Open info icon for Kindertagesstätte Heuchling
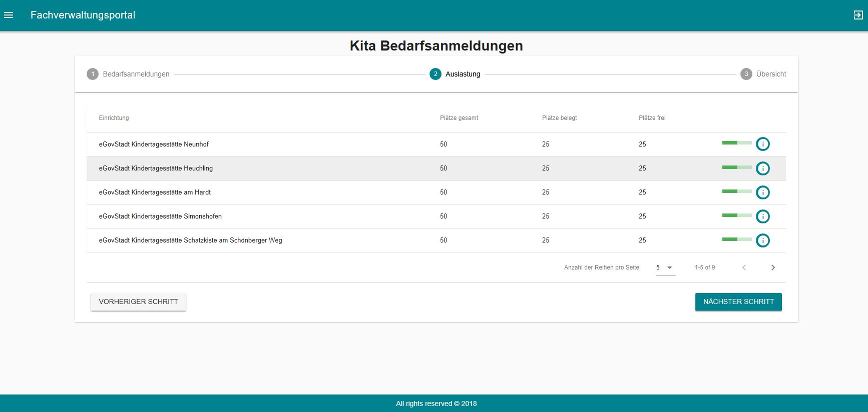The width and height of the screenshot is (868, 412). coord(762,168)
